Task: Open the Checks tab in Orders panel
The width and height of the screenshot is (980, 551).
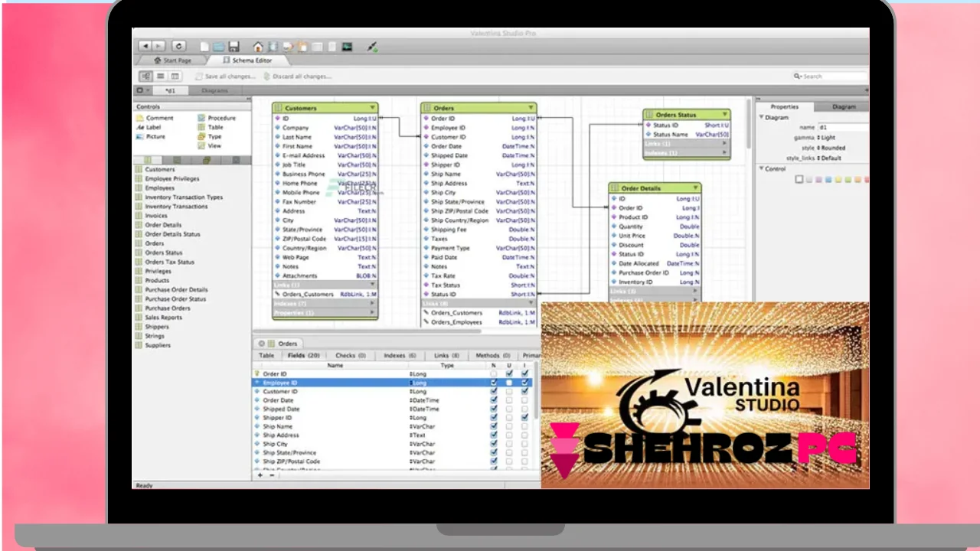Action: (x=351, y=356)
